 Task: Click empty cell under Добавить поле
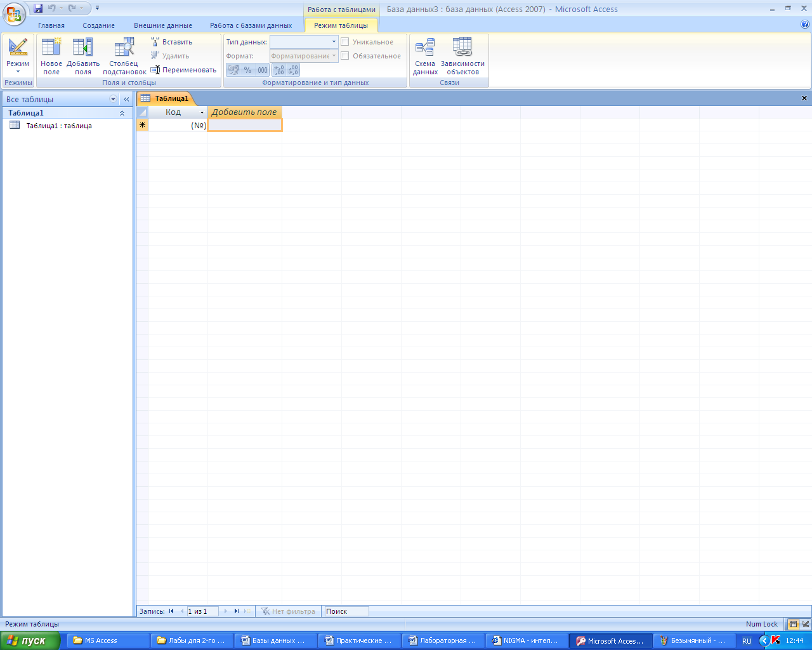[245, 125]
